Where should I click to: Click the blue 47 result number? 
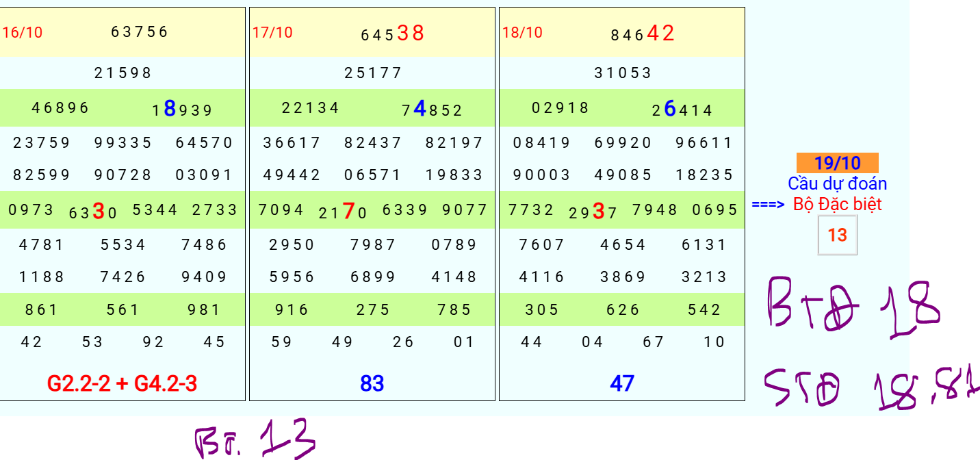(621, 383)
